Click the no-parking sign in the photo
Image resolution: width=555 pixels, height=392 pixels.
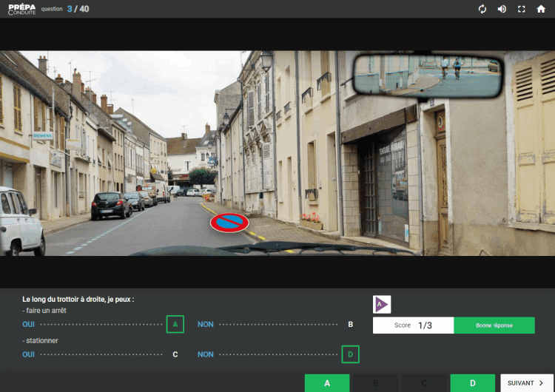point(229,222)
